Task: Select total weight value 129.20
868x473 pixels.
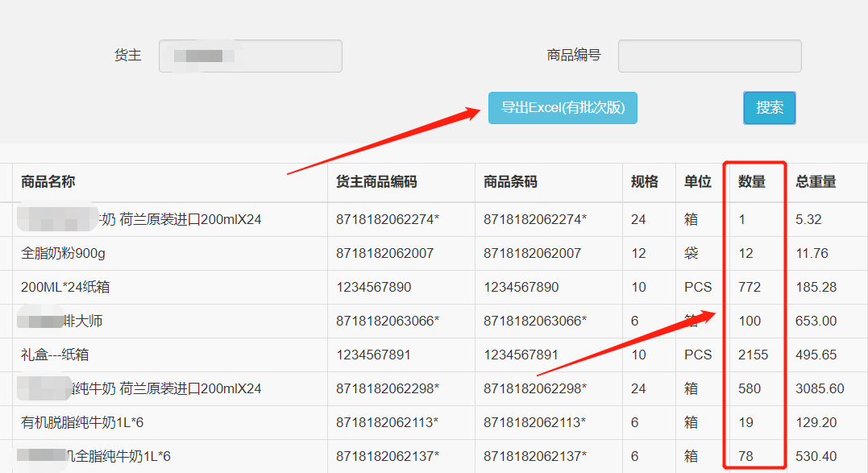Action: coord(816,423)
